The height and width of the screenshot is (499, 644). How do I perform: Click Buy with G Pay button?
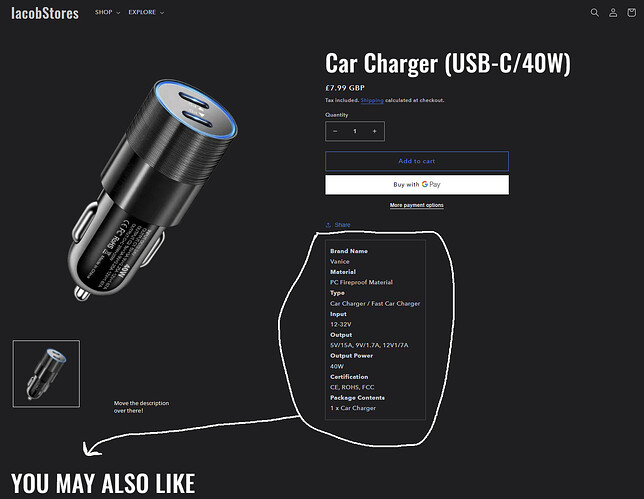point(417,184)
